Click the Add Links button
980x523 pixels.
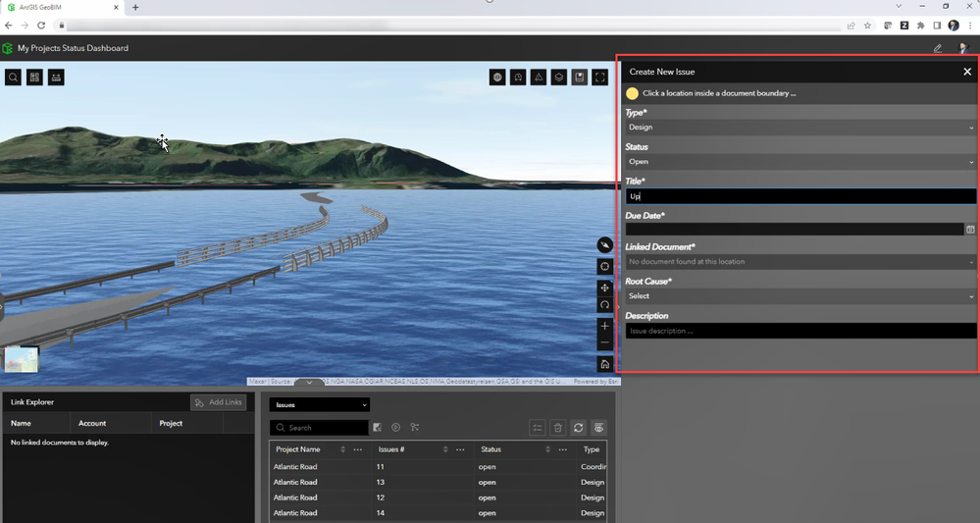point(218,402)
